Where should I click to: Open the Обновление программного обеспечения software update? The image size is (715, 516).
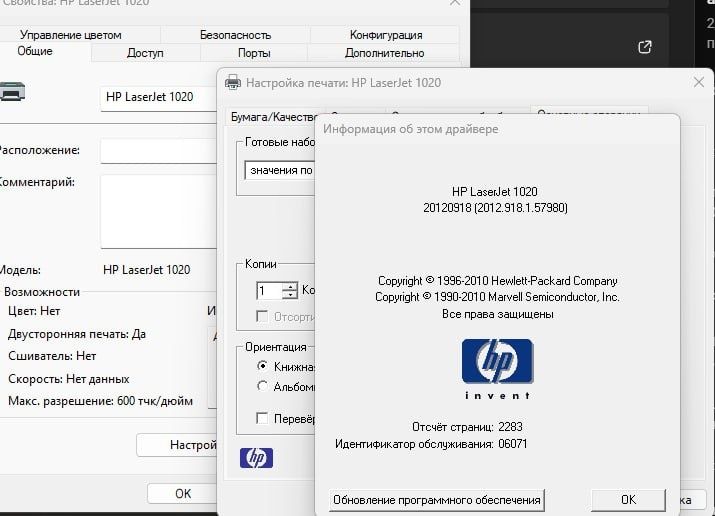coord(436,500)
